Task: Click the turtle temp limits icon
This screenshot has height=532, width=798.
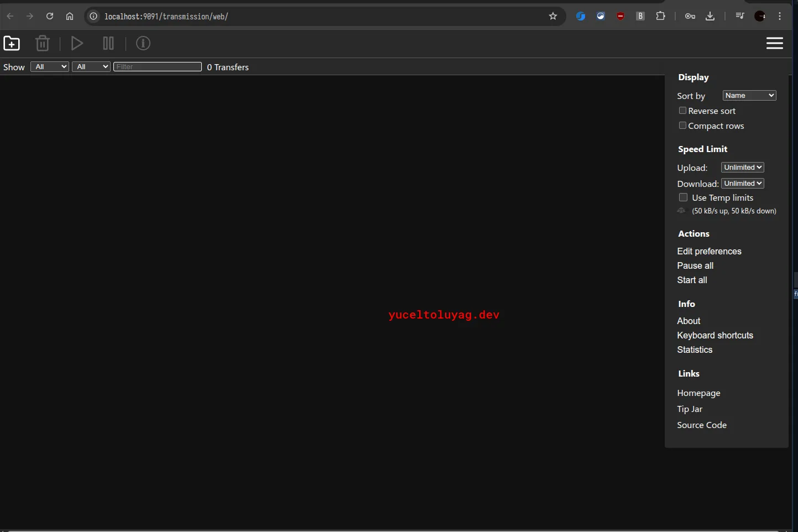Action: [x=681, y=211]
